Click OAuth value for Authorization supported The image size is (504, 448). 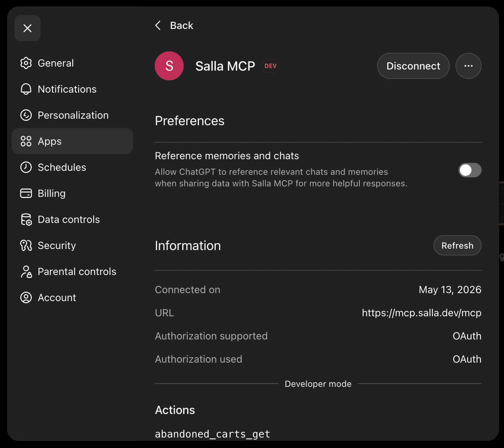(467, 336)
